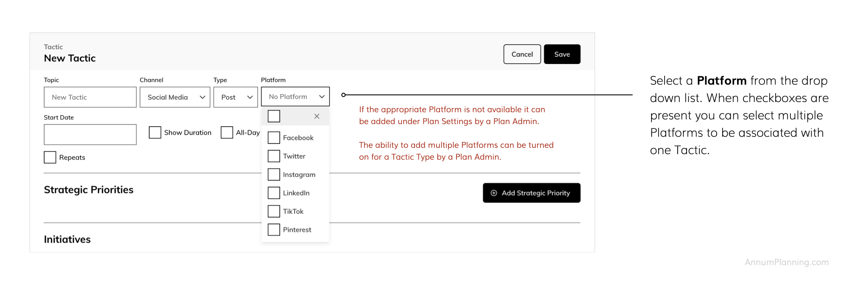Image resolution: width=868 pixels, height=291 pixels.
Task: Enable the All-Day checkbox
Action: click(227, 133)
